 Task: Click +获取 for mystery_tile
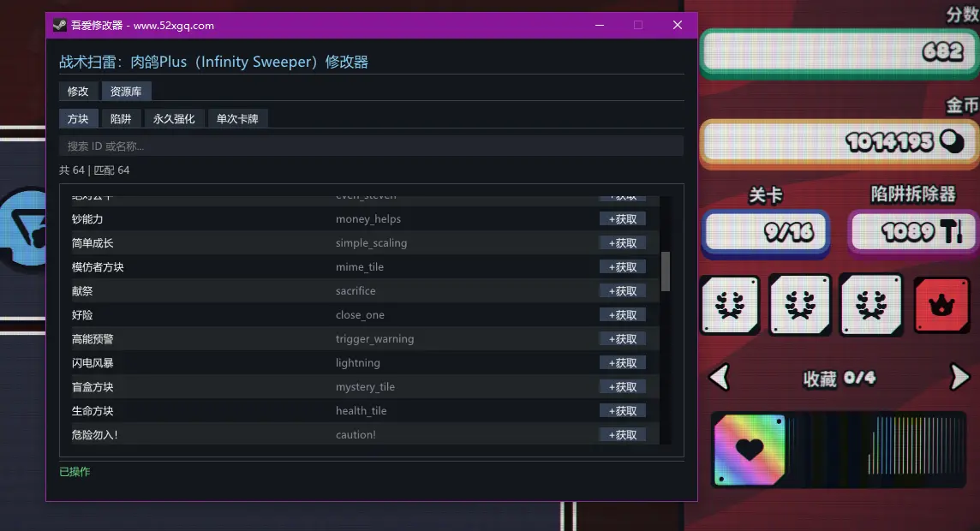pyautogui.click(x=623, y=387)
